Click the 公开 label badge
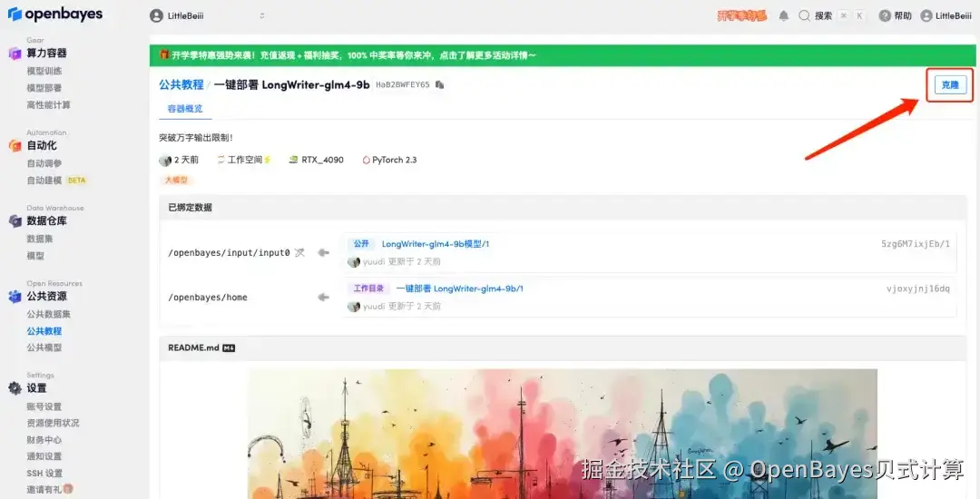The height and width of the screenshot is (499, 980). [x=361, y=244]
